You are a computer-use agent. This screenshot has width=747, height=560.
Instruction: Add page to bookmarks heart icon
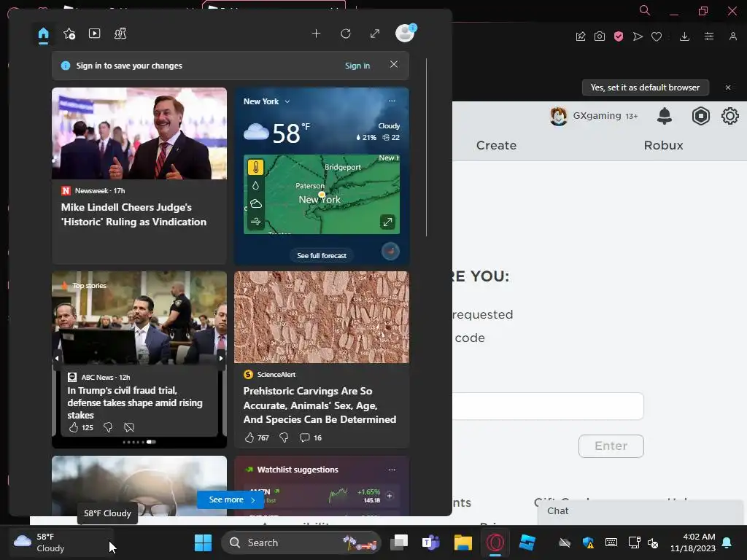657,36
